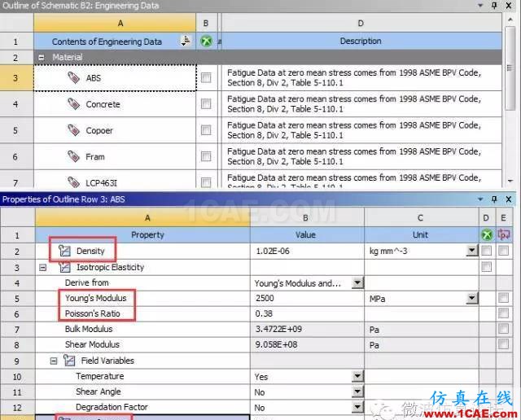This screenshot has width=521, height=420.
Task: Click the Unit column header
Action: [422, 235]
